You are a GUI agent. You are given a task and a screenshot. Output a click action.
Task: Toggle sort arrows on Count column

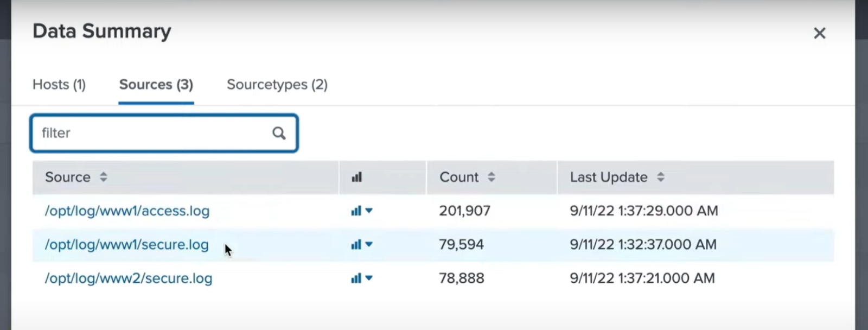coord(491,177)
